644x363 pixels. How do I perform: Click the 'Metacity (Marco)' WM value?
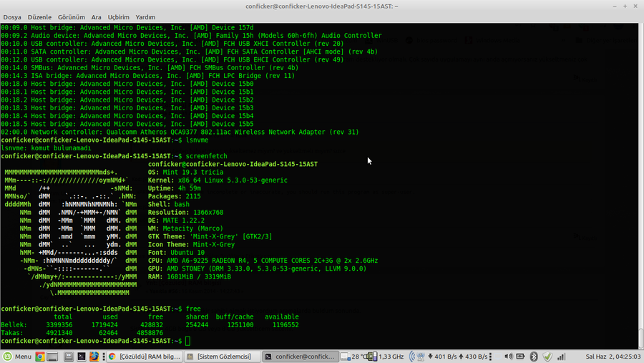(193, 228)
